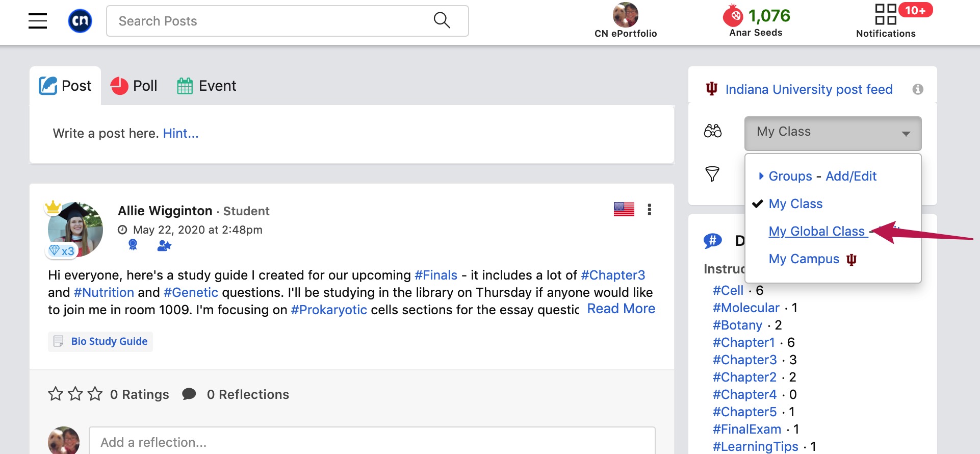
Task: Click Read More on the post
Action: coord(621,309)
